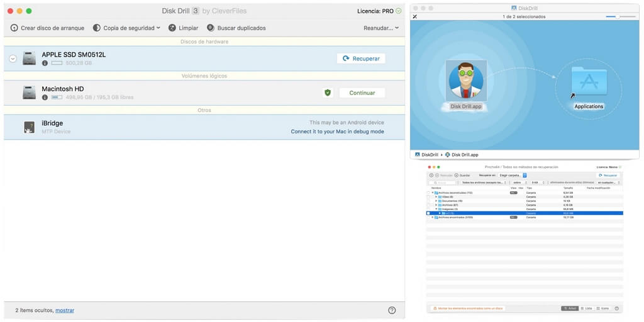The height and width of the screenshot is (322, 644).
Task: Click the toolbar tools icon in the DiskDrill window
Action: pos(415,17)
